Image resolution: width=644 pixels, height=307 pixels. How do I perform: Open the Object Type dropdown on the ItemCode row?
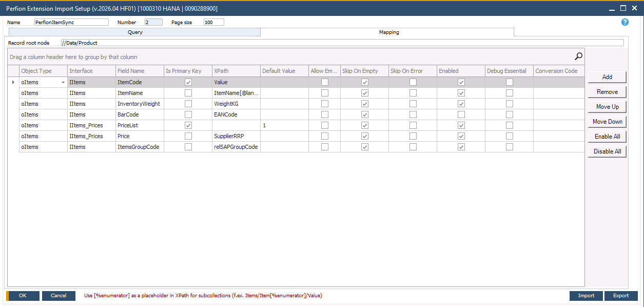click(x=63, y=82)
